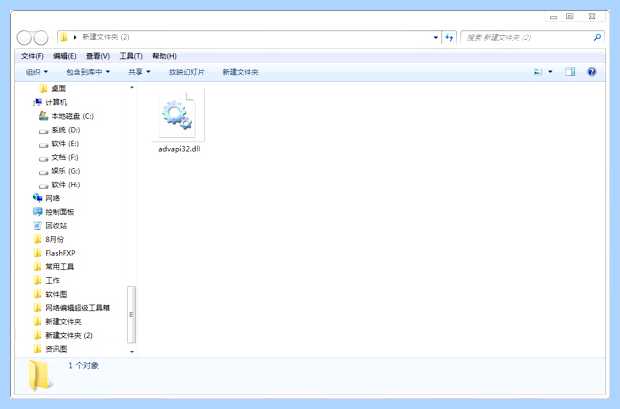Open the change view icon
This screenshot has height=409, width=620.
click(x=538, y=72)
